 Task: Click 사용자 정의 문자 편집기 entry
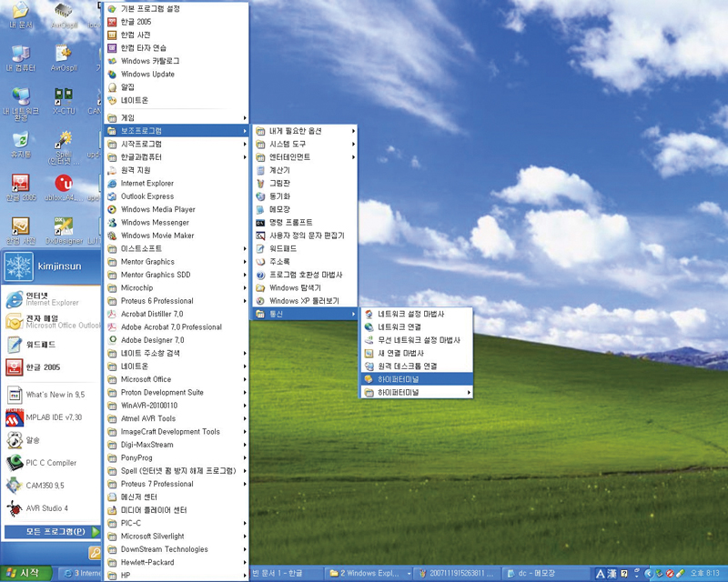[305, 236]
